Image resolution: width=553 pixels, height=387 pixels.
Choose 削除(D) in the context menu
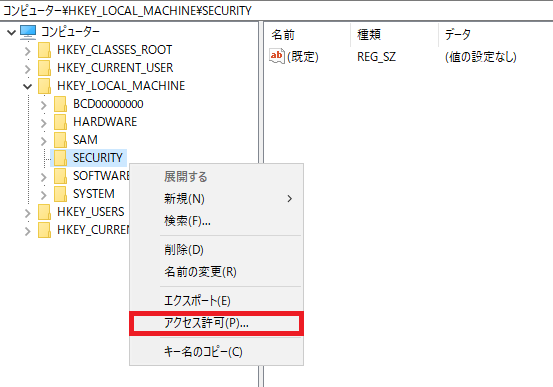[217, 250]
